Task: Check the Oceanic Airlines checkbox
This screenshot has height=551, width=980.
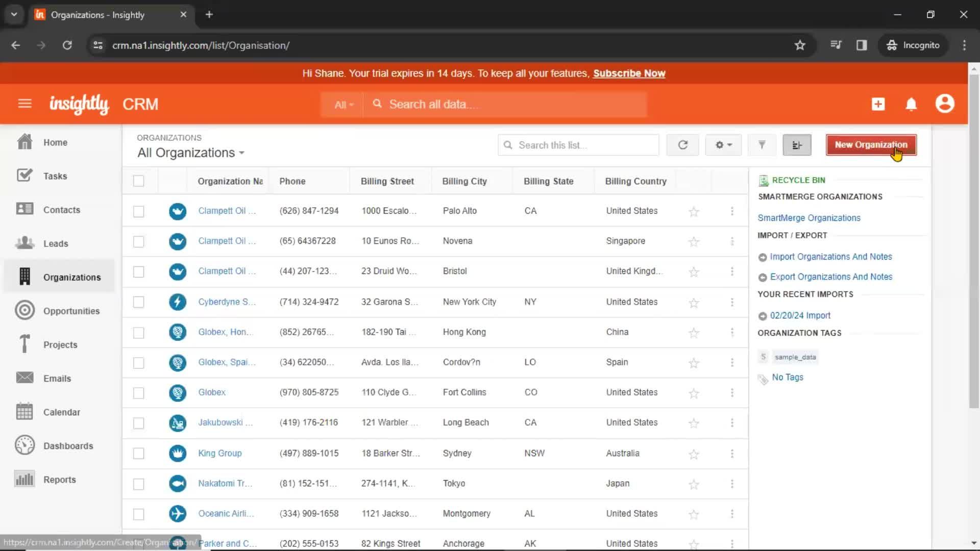Action: click(138, 514)
